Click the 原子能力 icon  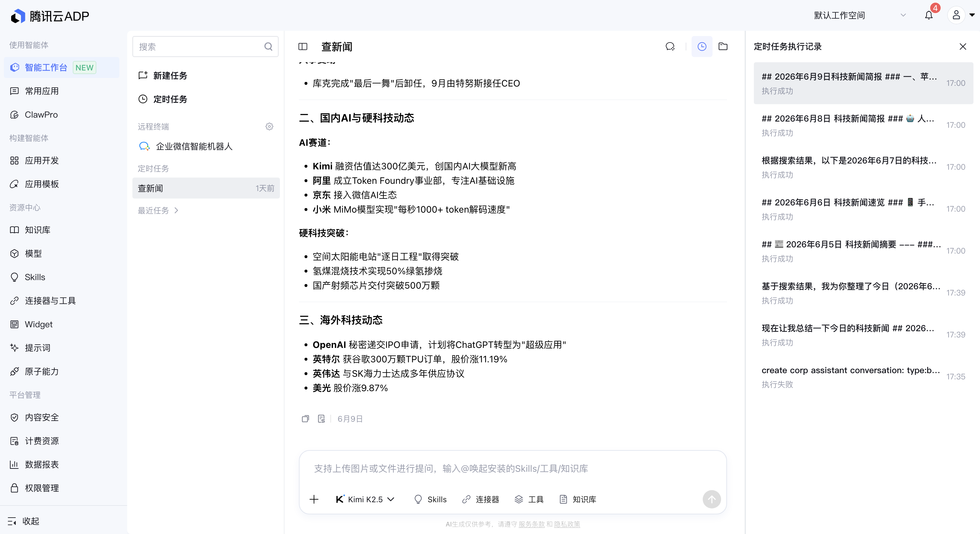pyautogui.click(x=14, y=372)
